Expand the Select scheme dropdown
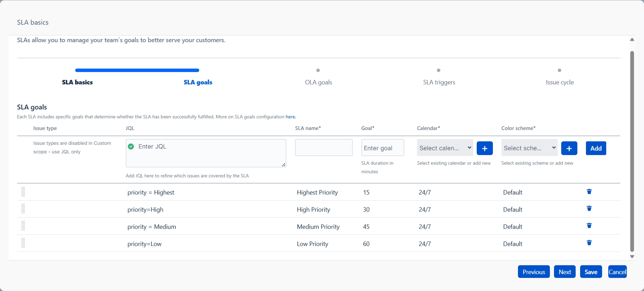 [x=529, y=148]
